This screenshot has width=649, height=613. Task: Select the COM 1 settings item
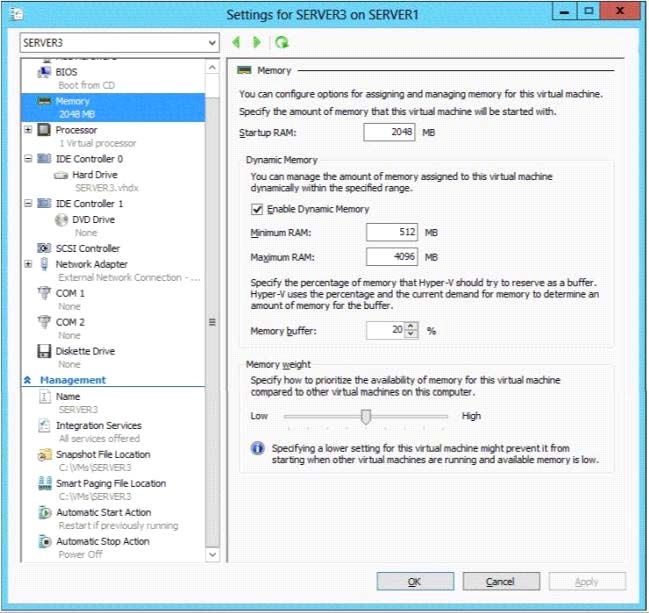(x=69, y=293)
